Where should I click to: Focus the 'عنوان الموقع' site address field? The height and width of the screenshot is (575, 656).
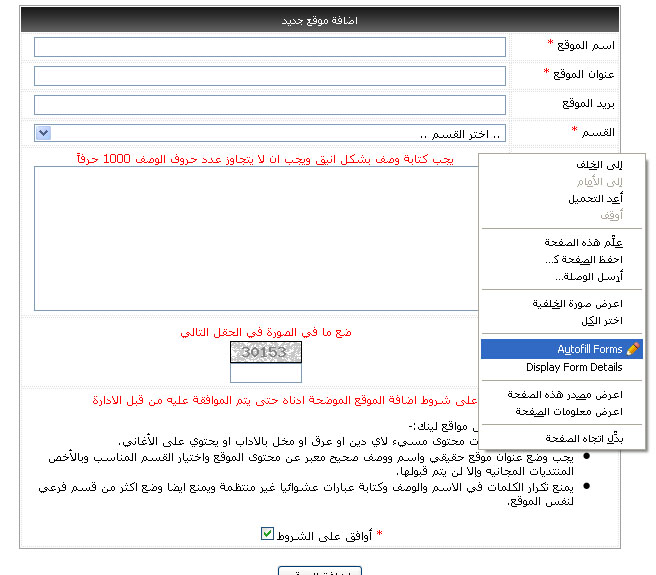(x=270, y=76)
